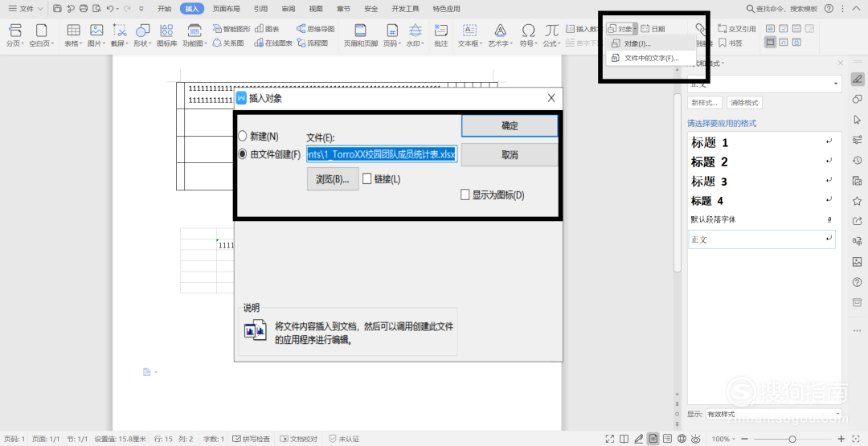
Task: Open the style name 正文 combo box
Action: (764, 84)
